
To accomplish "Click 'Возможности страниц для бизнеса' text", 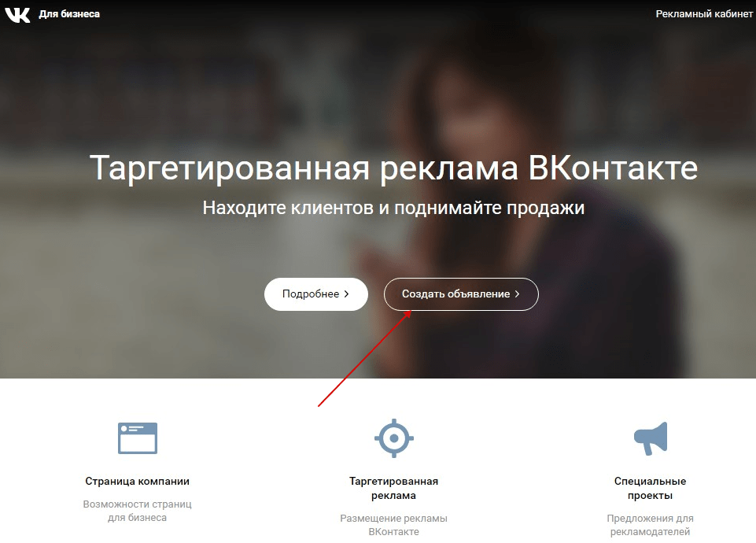I will point(138,511).
